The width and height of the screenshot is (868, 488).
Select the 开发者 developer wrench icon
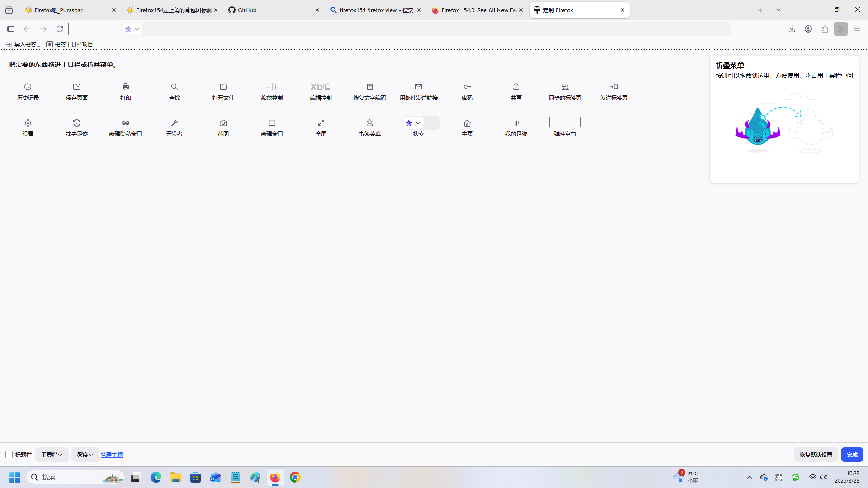[x=175, y=123]
